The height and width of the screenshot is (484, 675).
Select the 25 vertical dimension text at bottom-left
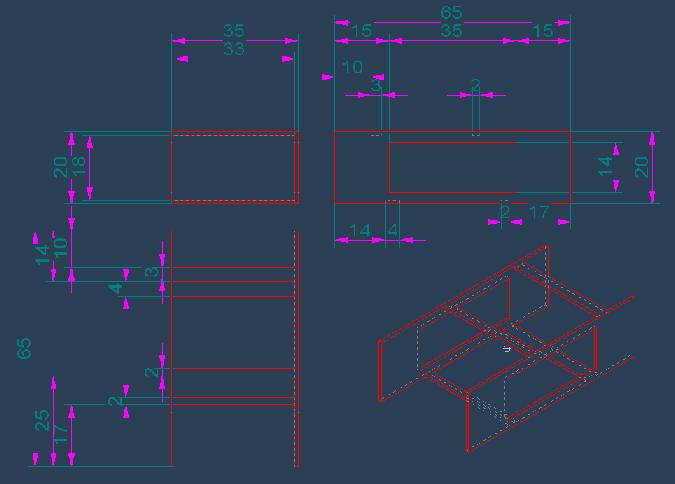(x=43, y=420)
